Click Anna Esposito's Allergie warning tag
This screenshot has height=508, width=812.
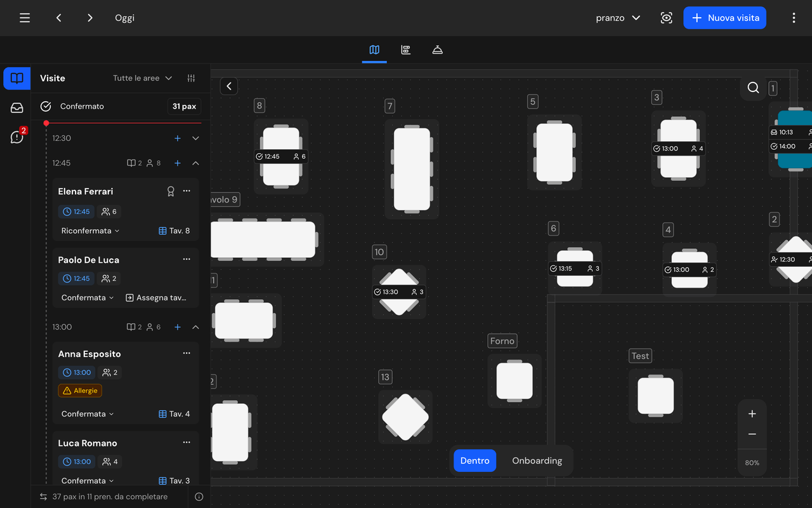(x=80, y=391)
